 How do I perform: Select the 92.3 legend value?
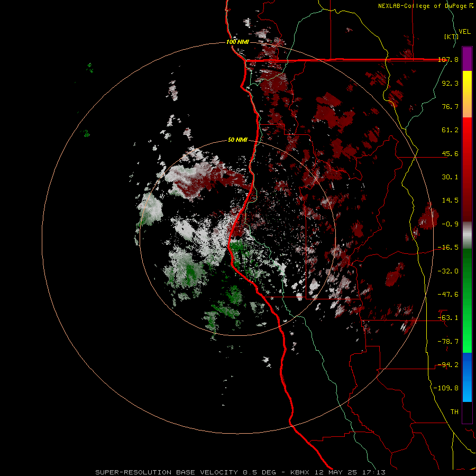[x=450, y=83]
